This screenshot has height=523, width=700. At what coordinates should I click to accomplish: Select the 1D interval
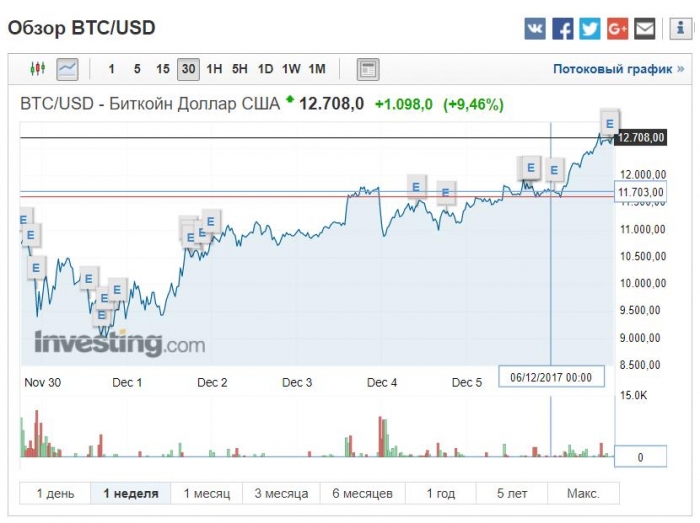click(x=265, y=69)
